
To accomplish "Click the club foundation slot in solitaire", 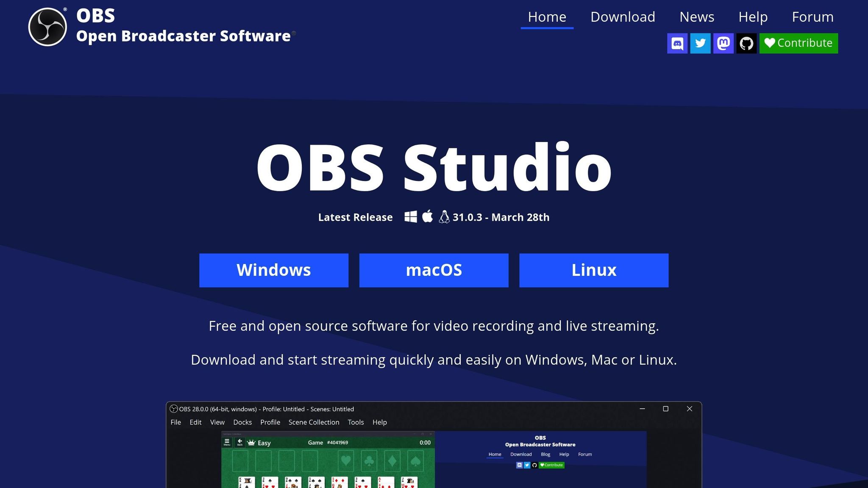I will pos(369,460).
